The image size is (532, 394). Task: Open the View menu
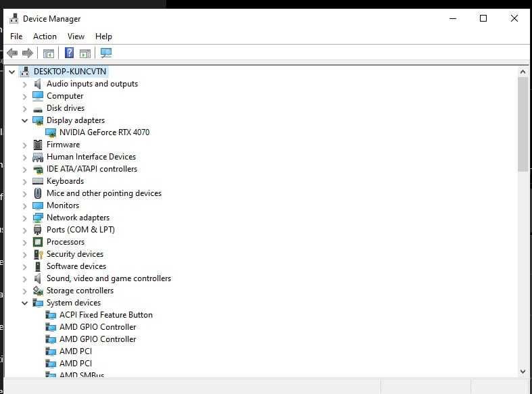point(76,36)
